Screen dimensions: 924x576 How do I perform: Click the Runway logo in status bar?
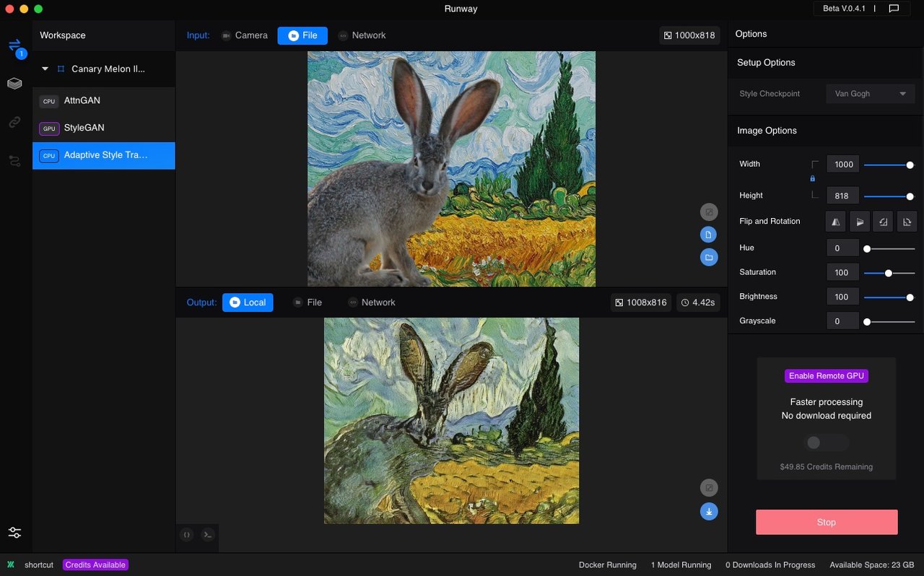pos(11,564)
